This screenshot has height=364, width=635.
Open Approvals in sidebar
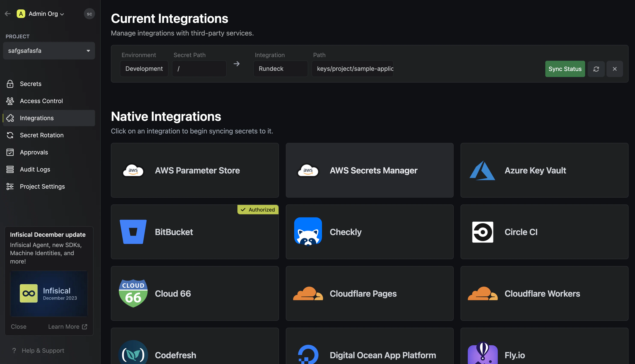(49, 152)
